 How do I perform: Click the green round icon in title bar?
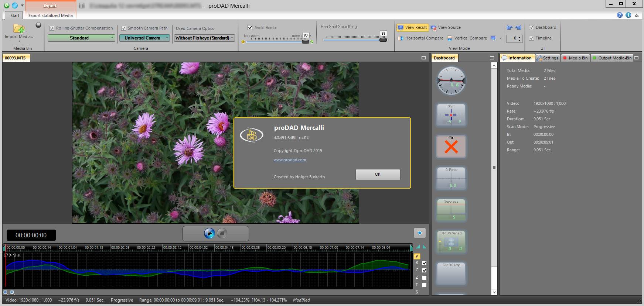coord(7,5)
